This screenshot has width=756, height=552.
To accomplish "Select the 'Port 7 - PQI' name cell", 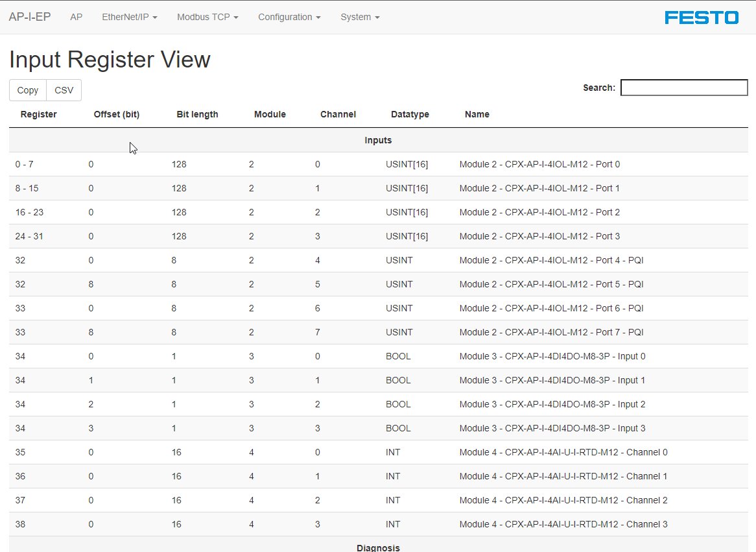I will (551, 333).
